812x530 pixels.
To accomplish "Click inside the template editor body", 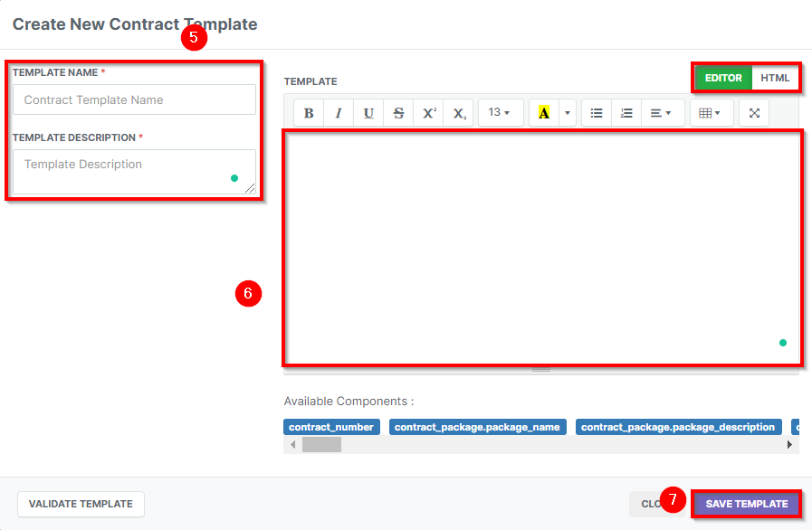I will pos(543,248).
